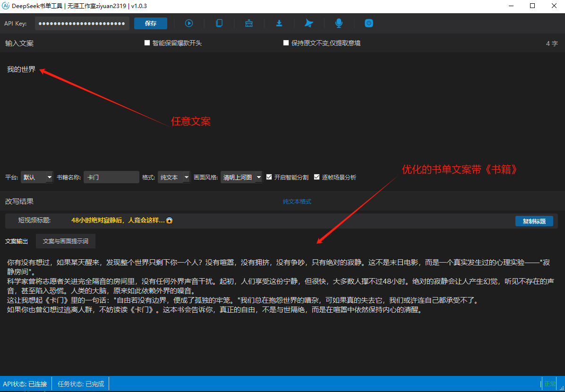This screenshot has width=565, height=392.
Task: Click the play/run icon in toolbar
Action: (x=189, y=23)
